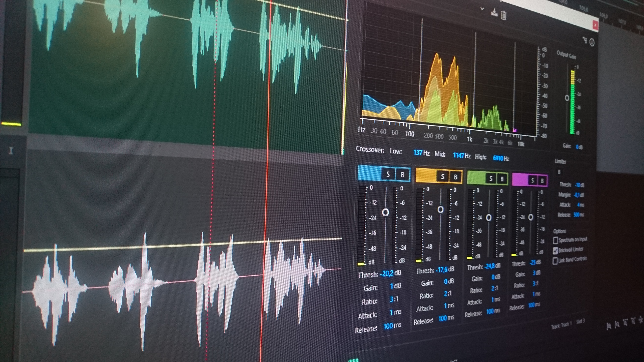This screenshot has height=362, width=644.
Task: Close the effect window with red X
Action: point(596,25)
